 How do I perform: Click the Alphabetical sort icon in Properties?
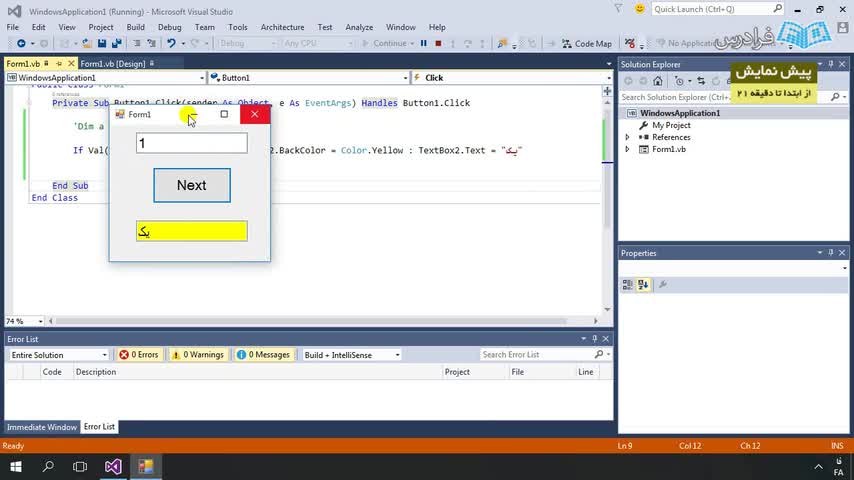click(x=643, y=284)
